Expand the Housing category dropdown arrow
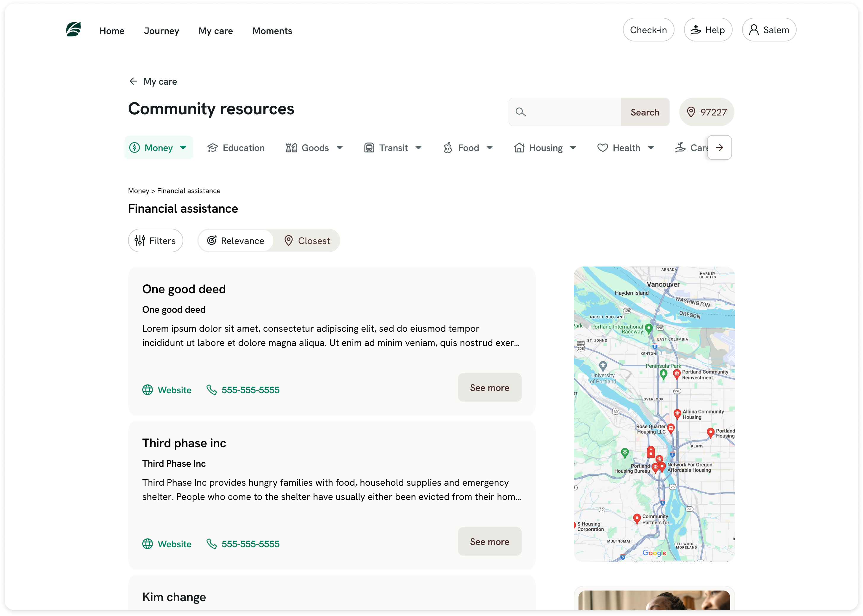Screen dimensions: 863x616 point(573,147)
